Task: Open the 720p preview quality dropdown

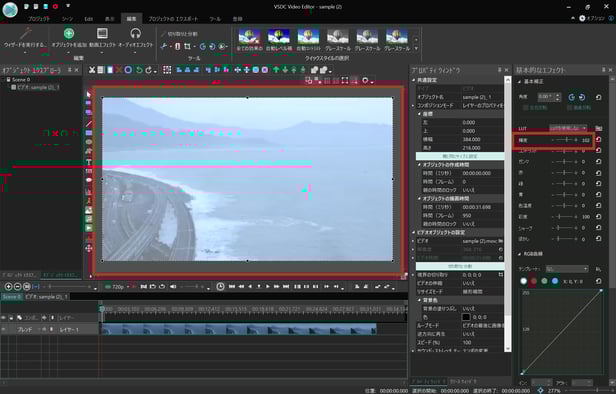Action: (x=118, y=287)
